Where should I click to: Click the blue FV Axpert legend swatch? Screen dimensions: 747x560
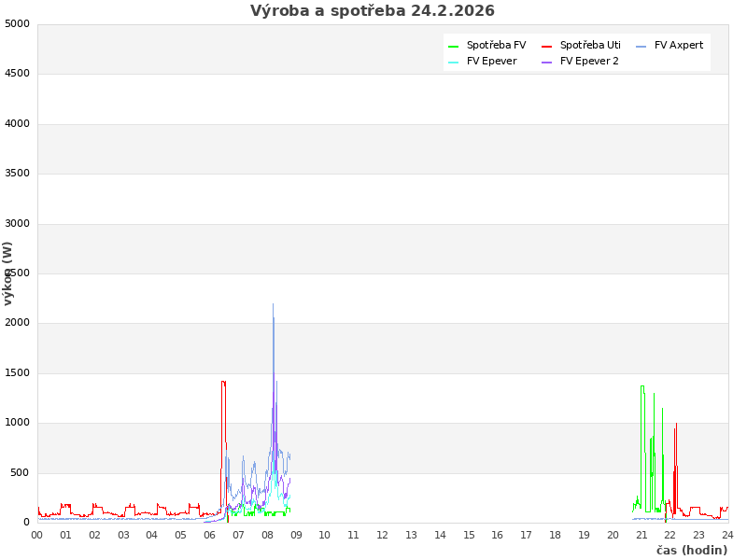[x=641, y=46]
